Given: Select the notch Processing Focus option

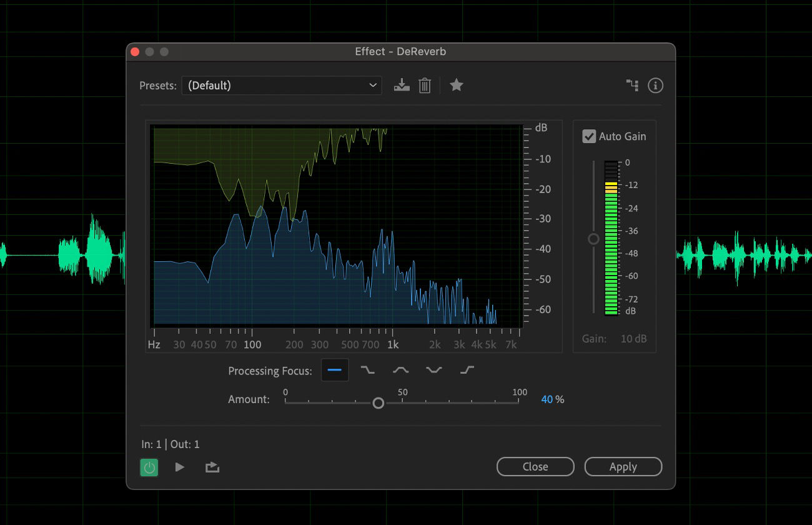Looking at the screenshot, I should (x=433, y=370).
